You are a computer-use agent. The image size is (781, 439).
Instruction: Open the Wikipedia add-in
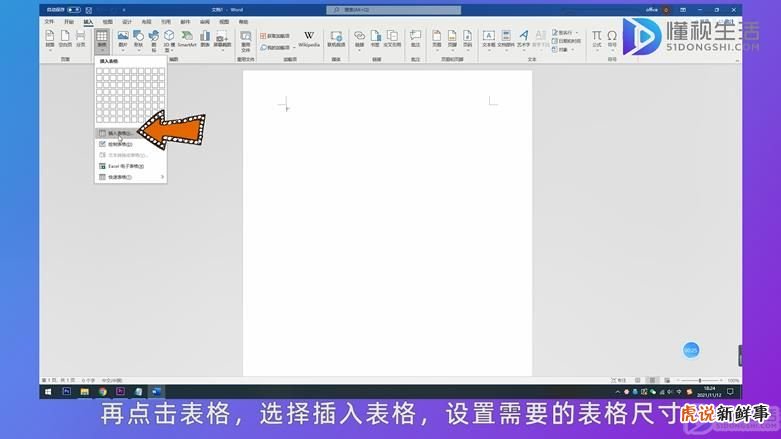pos(309,39)
